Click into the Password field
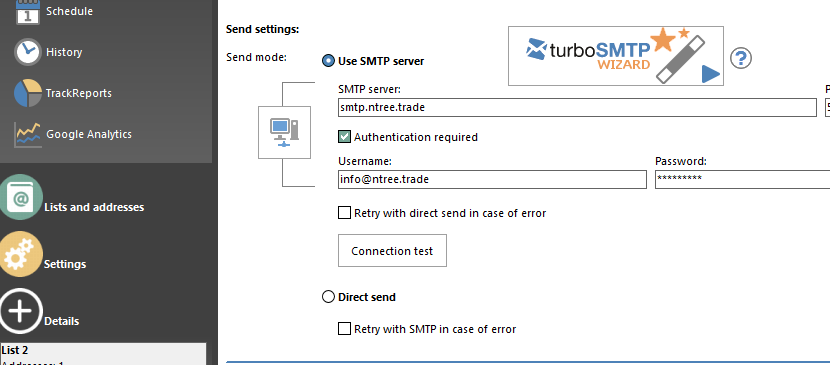 pyautogui.click(x=743, y=179)
